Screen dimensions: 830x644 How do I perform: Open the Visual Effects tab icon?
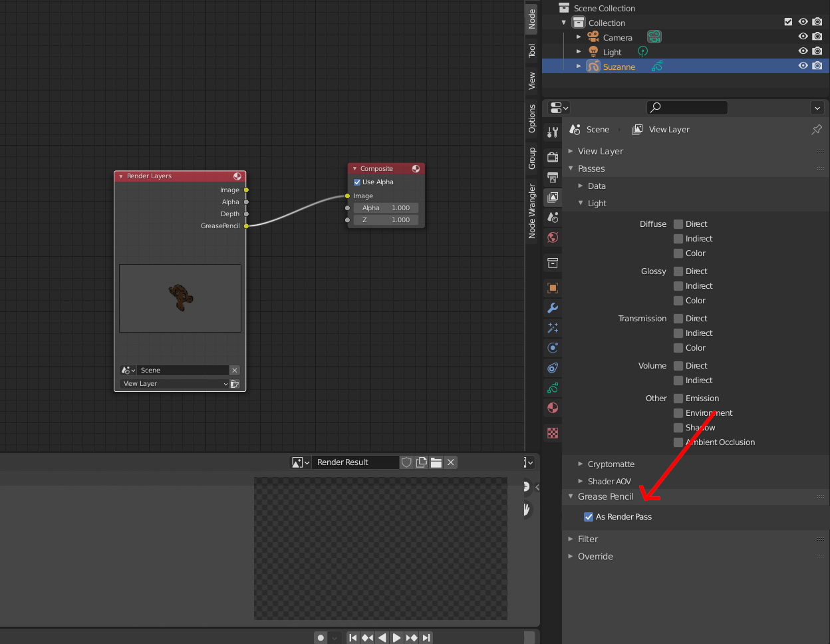(x=552, y=327)
